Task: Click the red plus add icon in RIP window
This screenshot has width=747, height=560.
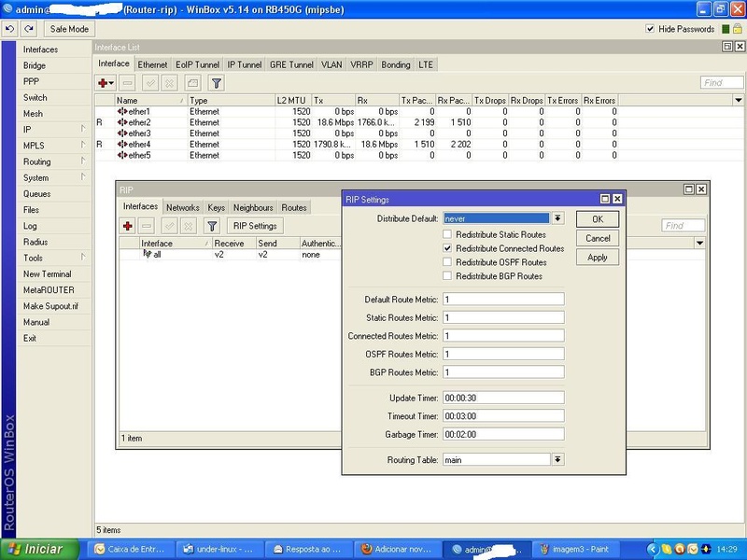Action: (x=129, y=226)
